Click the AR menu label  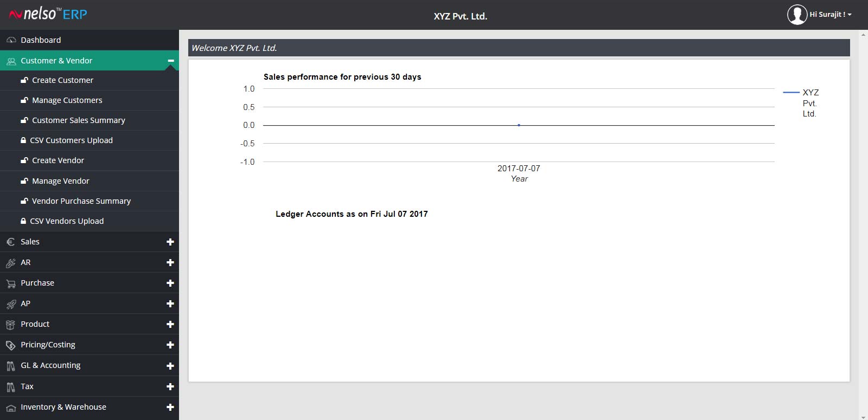click(25, 262)
